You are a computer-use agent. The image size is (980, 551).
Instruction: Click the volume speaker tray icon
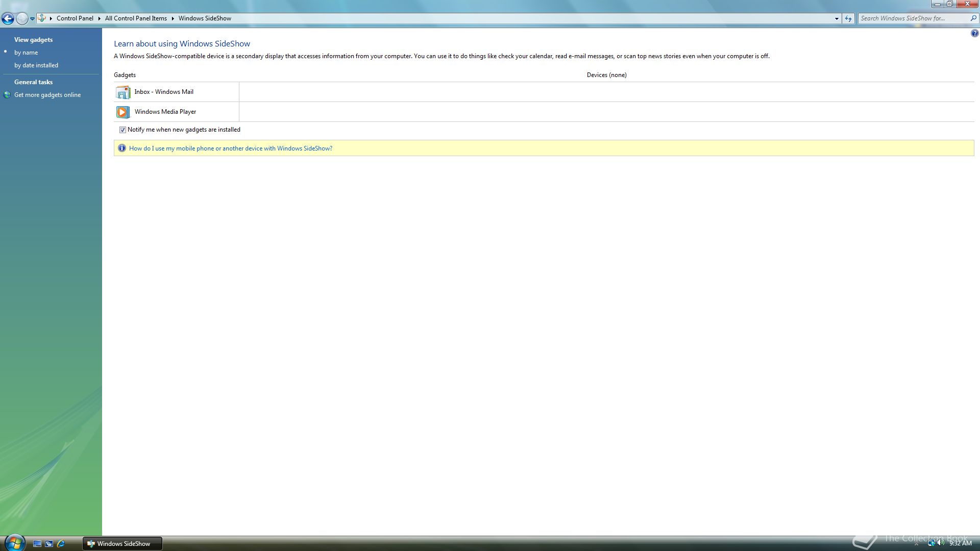tap(941, 543)
